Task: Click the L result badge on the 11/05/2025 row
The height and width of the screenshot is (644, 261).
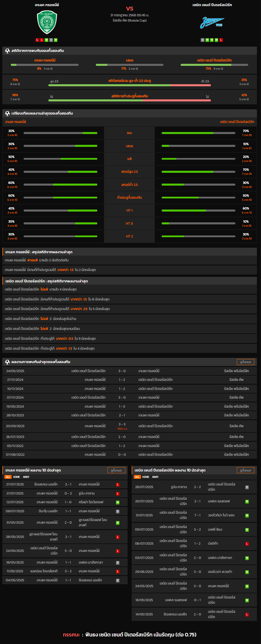Action: coord(118,571)
